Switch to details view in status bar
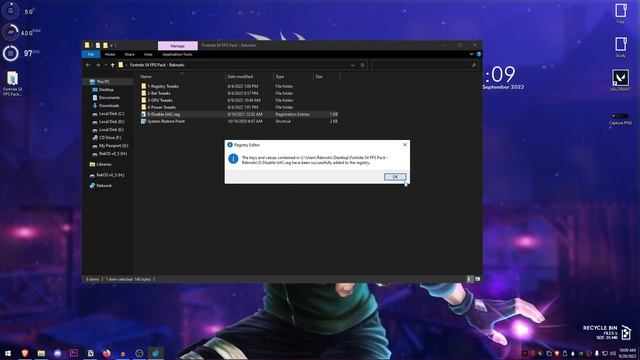640x360 pixels. pyautogui.click(x=469, y=279)
